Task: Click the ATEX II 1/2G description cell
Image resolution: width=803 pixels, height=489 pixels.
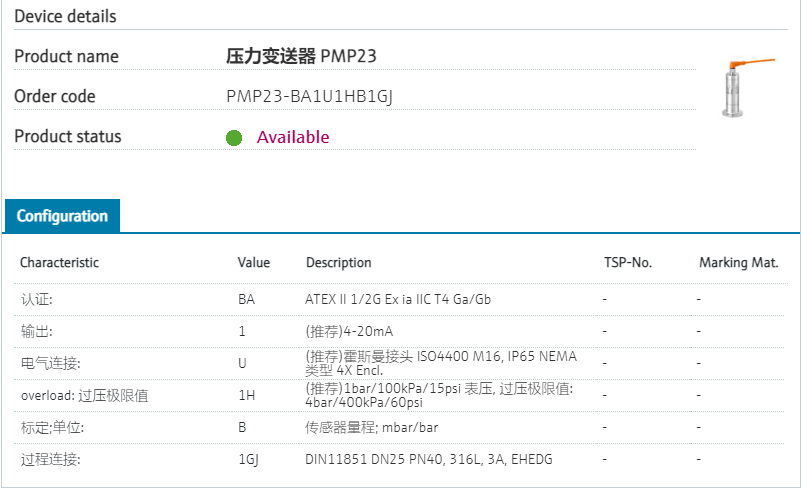Action: coord(397,299)
